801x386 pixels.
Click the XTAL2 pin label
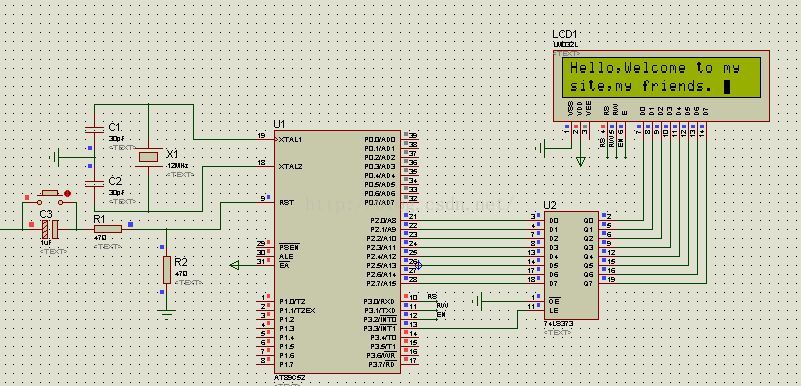point(290,166)
